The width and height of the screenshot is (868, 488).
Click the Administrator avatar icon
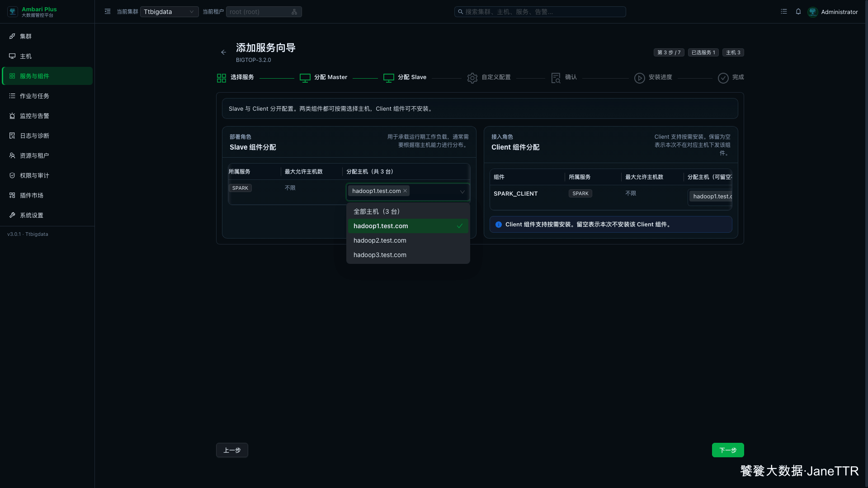pyautogui.click(x=813, y=12)
